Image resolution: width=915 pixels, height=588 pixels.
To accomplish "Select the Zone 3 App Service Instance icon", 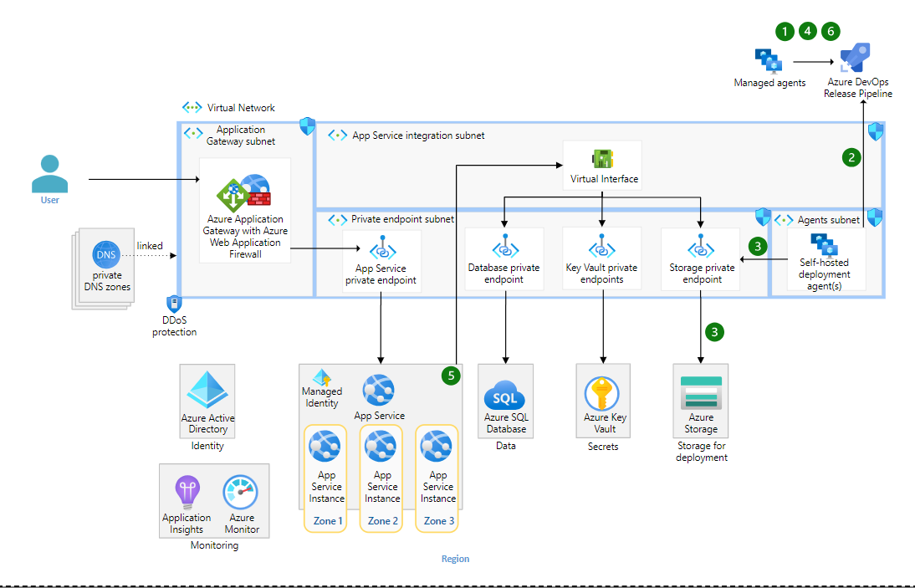I will tap(437, 447).
